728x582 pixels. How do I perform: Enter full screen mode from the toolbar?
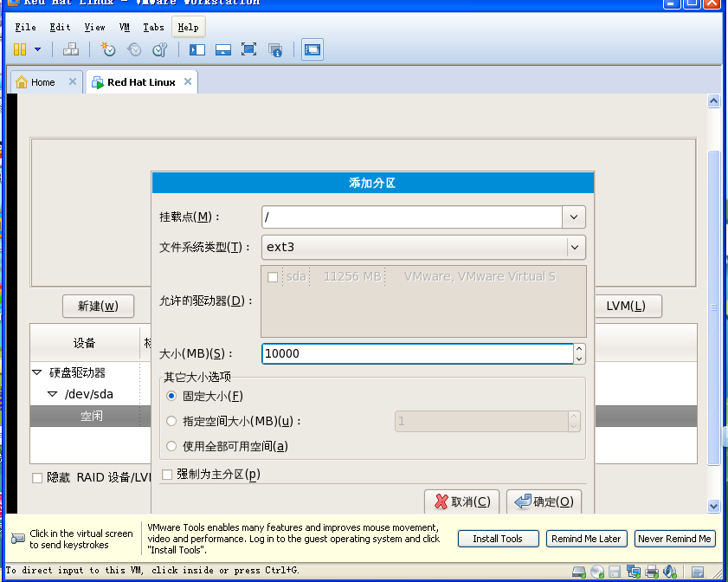point(249,50)
